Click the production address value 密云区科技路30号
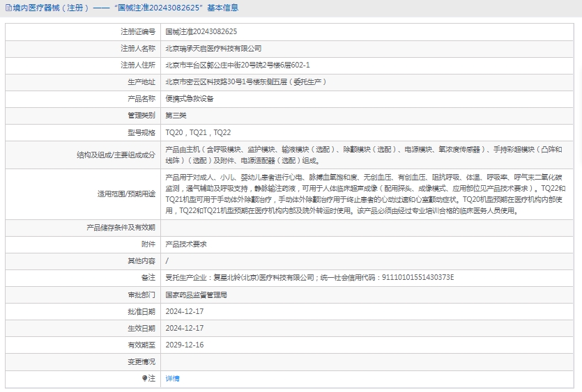The width and height of the screenshot is (582, 392). (x=245, y=82)
